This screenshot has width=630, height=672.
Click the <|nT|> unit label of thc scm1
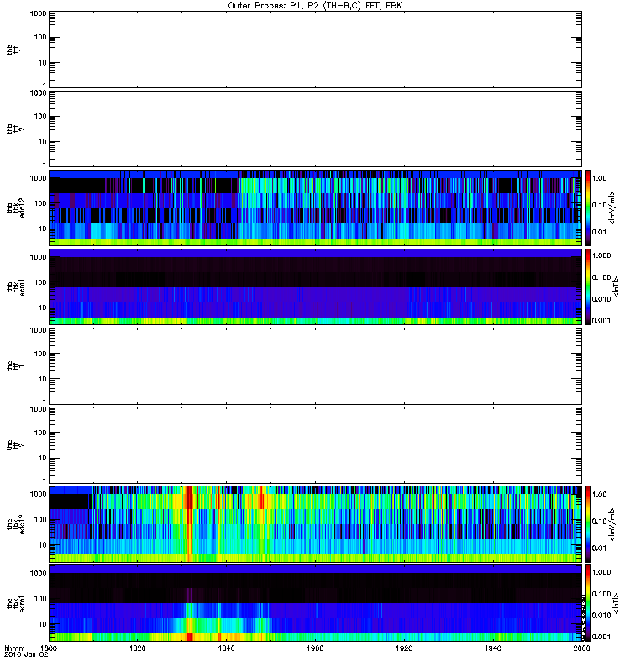coord(616,603)
